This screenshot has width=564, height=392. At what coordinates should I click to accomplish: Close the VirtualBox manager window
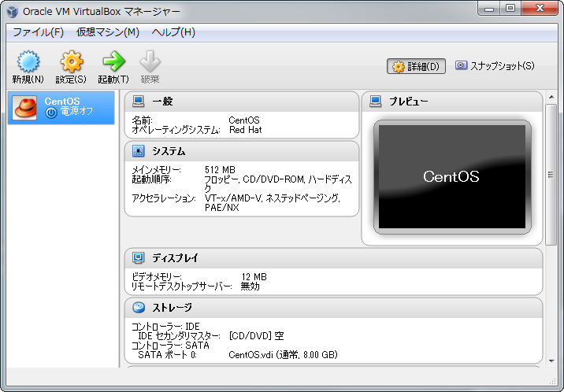click(x=540, y=9)
